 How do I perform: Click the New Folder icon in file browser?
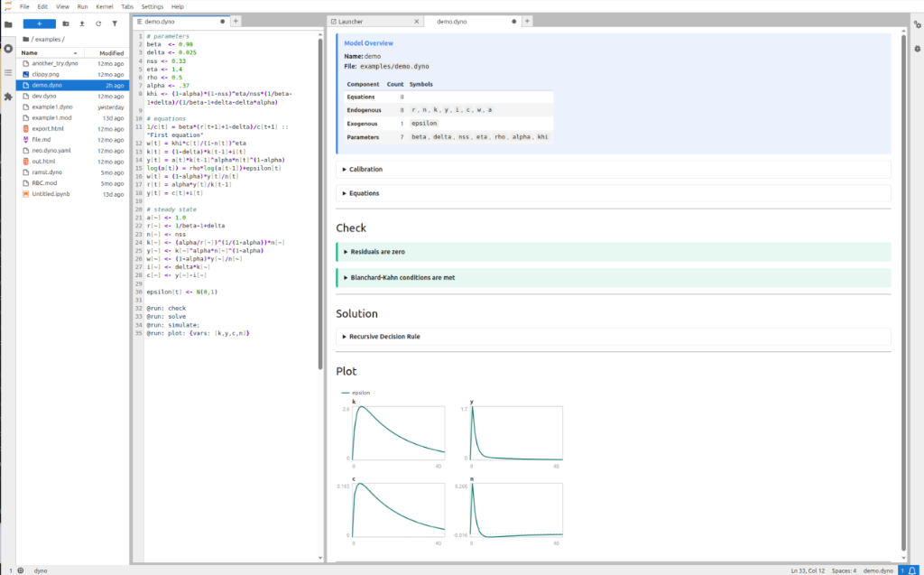(65, 23)
